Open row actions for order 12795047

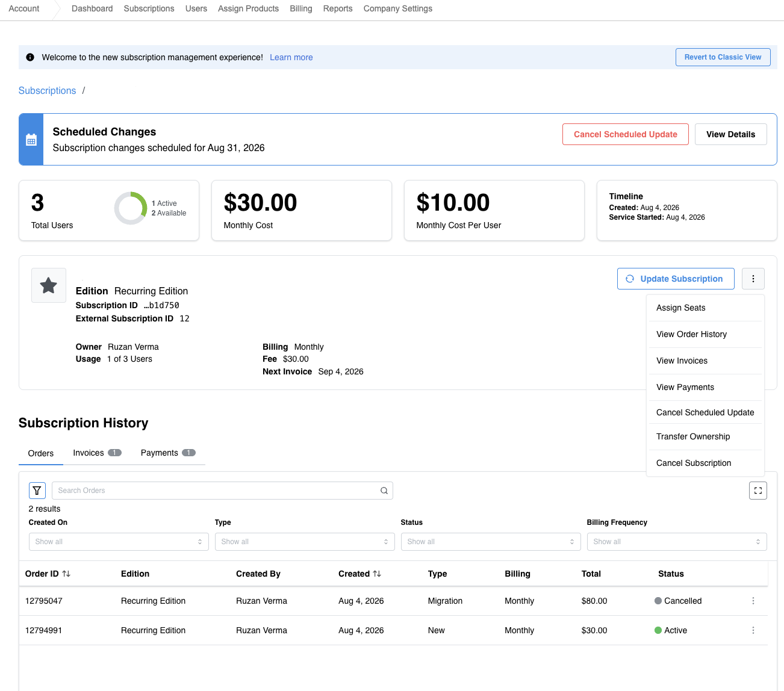[753, 601]
